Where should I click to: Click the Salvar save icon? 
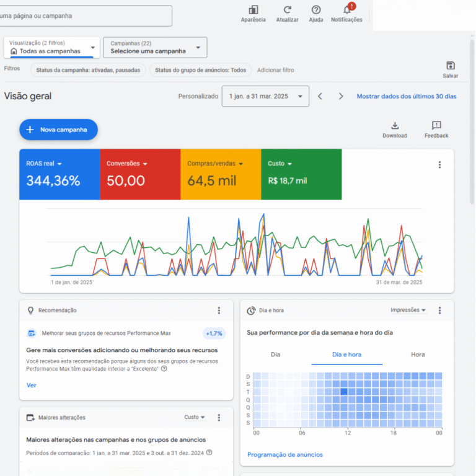coord(451,66)
